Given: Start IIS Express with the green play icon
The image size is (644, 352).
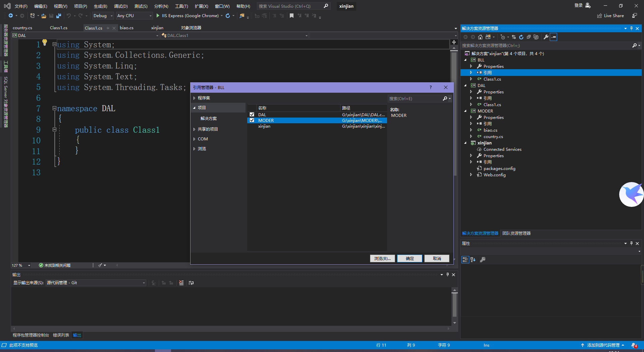Looking at the screenshot, I should click(158, 16).
